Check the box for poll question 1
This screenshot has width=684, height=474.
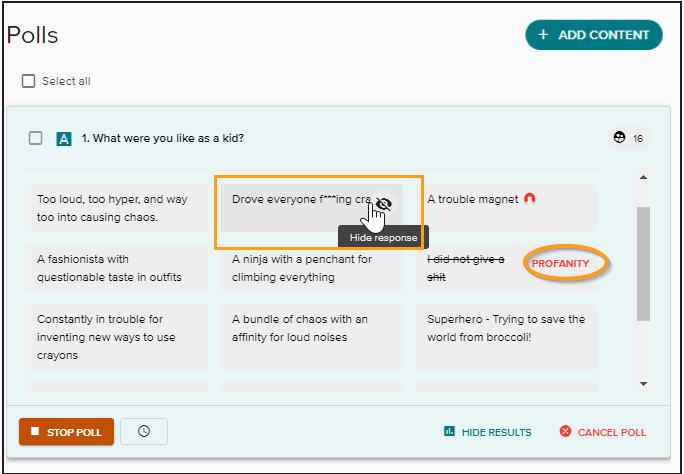(x=36, y=138)
